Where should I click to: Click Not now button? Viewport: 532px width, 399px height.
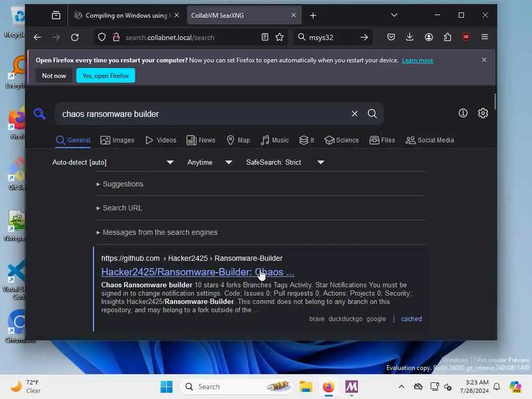(x=54, y=76)
